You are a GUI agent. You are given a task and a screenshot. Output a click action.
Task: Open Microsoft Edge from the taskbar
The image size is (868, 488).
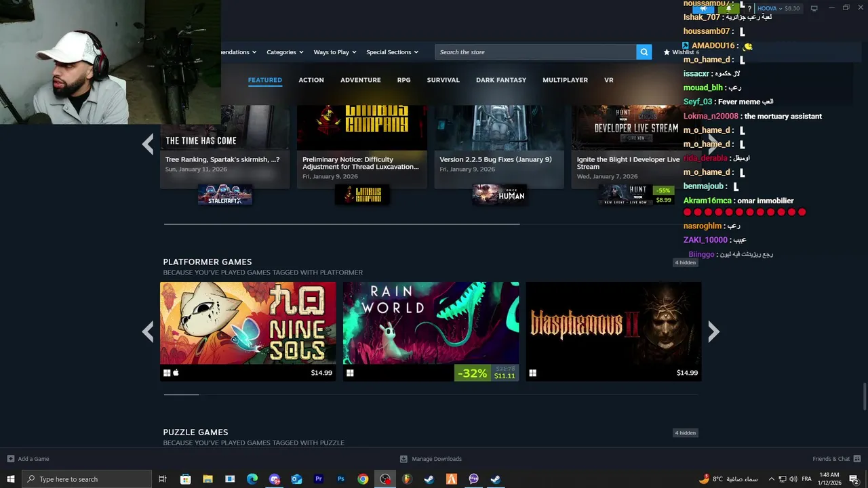point(252,479)
